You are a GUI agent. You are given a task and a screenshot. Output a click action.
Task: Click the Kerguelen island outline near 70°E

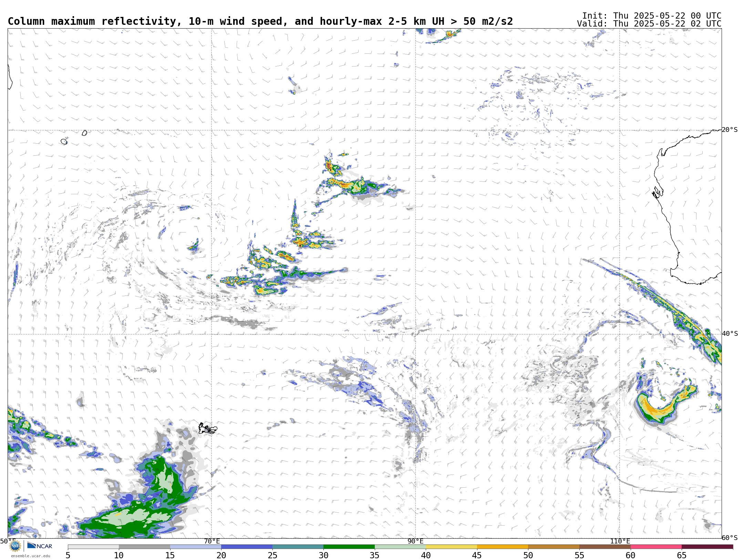coord(208,428)
